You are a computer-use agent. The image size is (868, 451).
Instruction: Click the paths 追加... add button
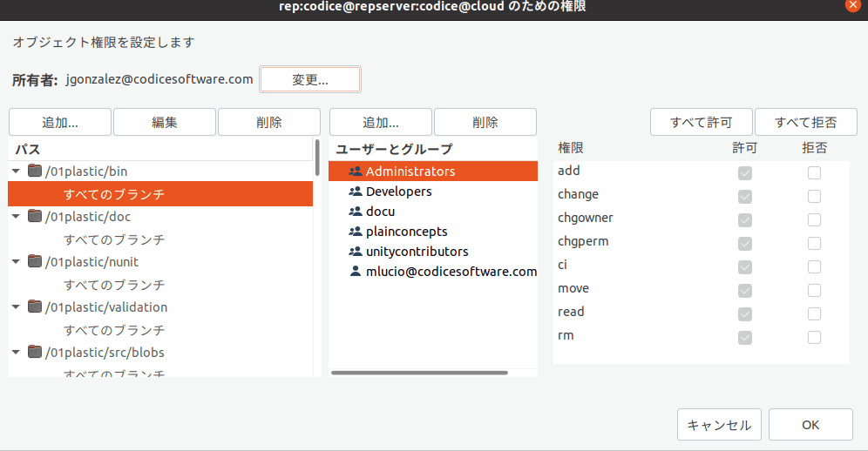60,122
